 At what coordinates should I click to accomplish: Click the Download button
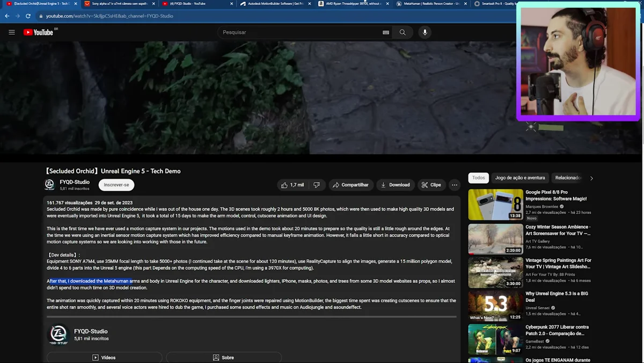point(395,185)
